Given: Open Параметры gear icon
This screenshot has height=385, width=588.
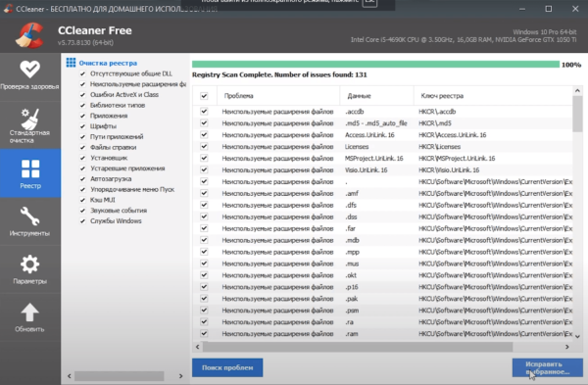Looking at the screenshot, I should coord(29,265).
